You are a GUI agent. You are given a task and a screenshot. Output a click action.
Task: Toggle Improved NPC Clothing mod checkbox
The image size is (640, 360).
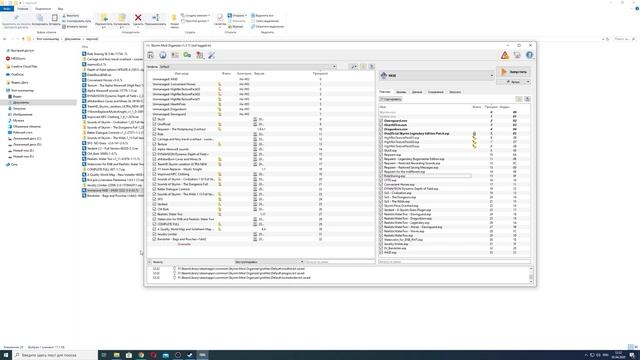coord(154,174)
